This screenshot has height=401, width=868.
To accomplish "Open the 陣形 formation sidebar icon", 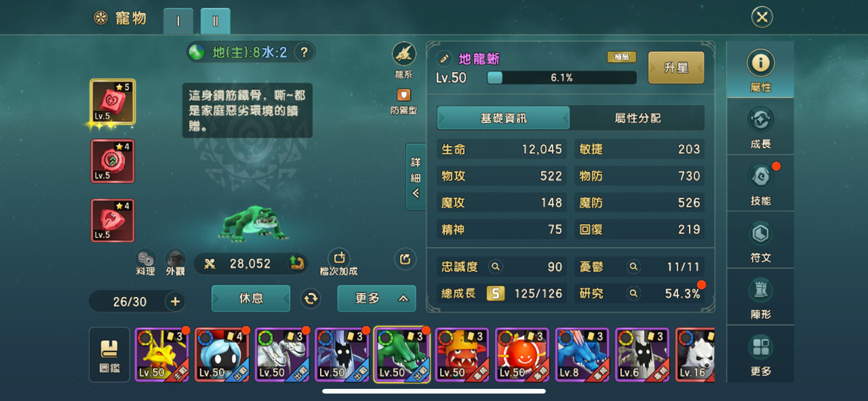I will pos(760,290).
